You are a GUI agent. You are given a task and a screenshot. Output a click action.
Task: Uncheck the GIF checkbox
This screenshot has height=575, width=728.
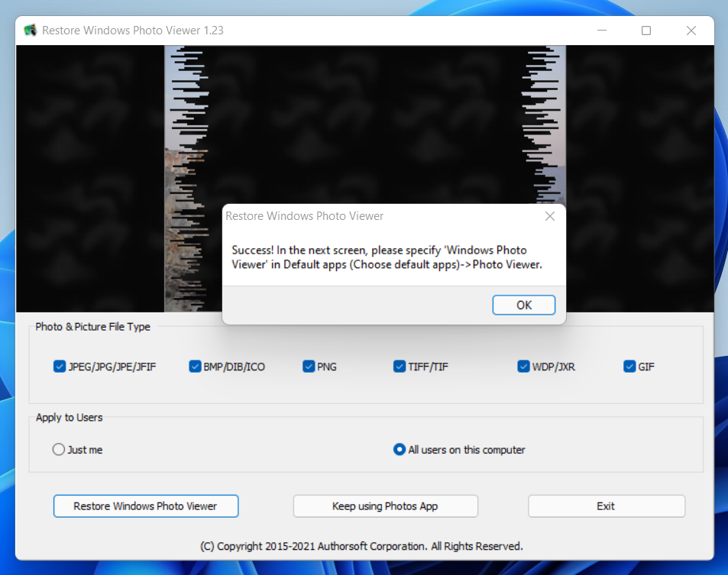tap(629, 367)
